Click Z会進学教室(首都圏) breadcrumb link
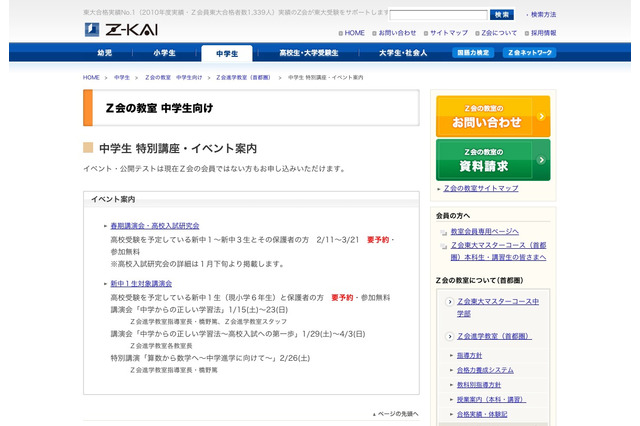 click(243, 78)
